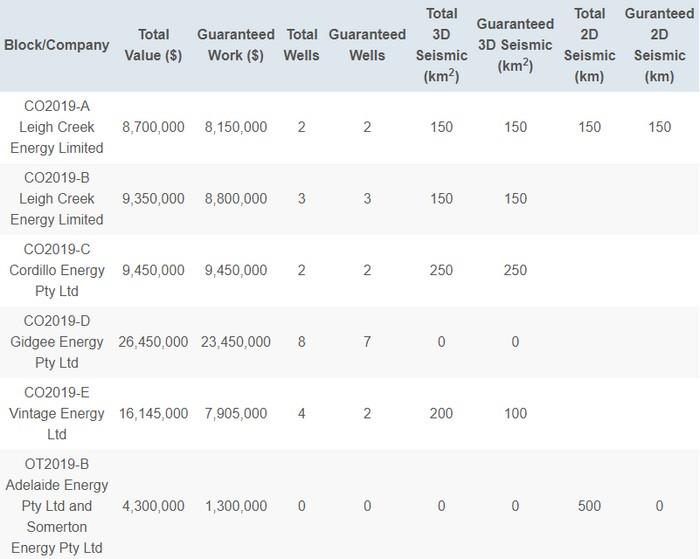This screenshot has height=559, width=700.
Task: Click the 4,300,000 total value cell
Action: [x=153, y=506]
